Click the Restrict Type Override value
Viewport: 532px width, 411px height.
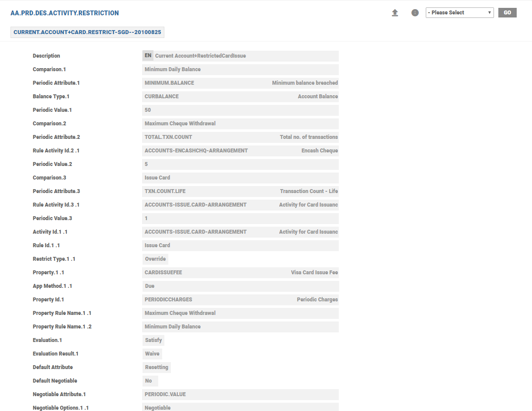155,259
